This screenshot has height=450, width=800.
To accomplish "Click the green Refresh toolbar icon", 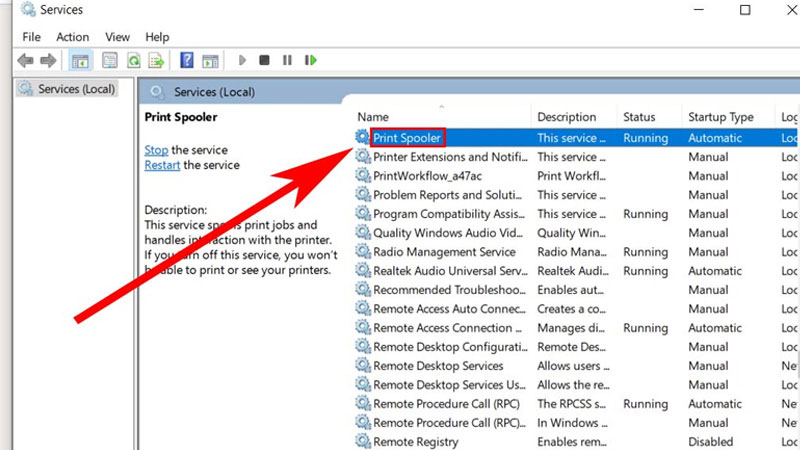I will (x=133, y=61).
